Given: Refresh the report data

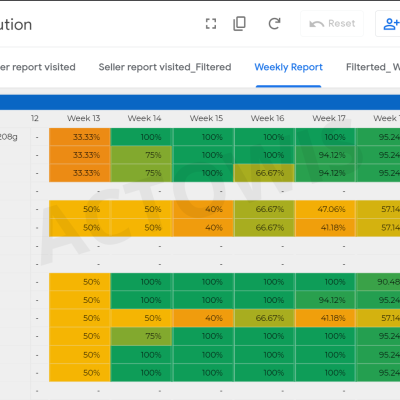Looking at the screenshot, I should pos(274,24).
